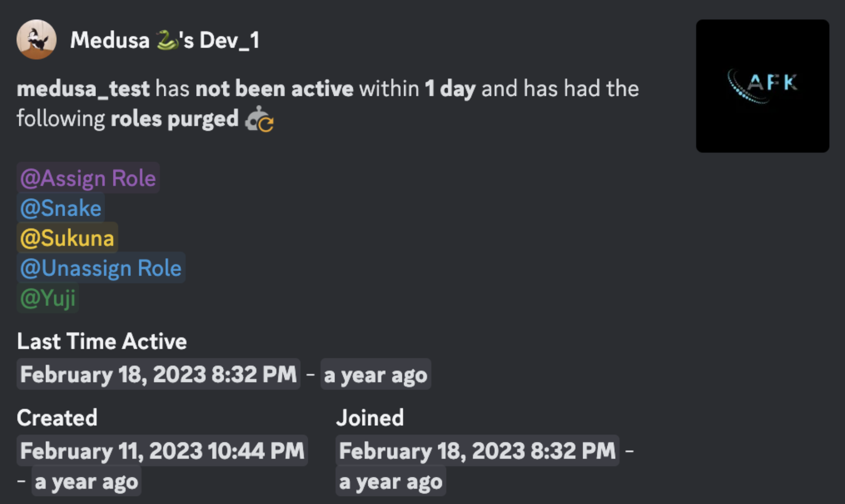Click the Joined February 18, 2023 timestamp

click(x=477, y=450)
